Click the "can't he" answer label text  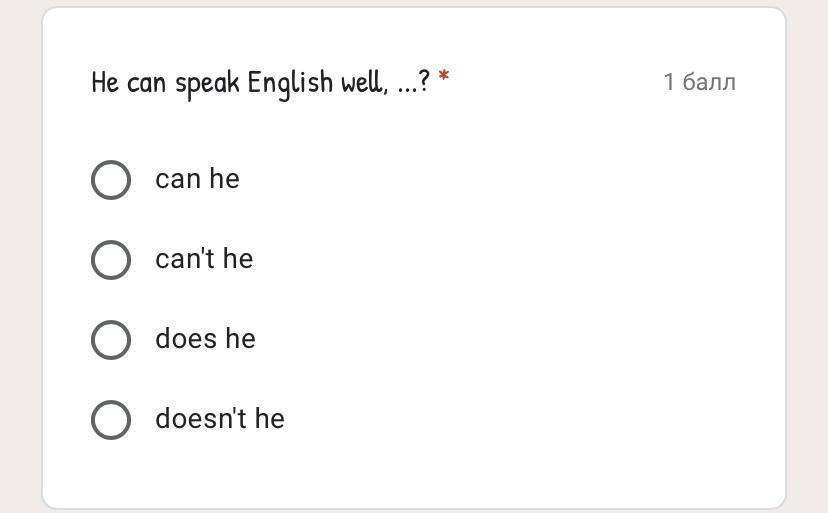point(204,259)
